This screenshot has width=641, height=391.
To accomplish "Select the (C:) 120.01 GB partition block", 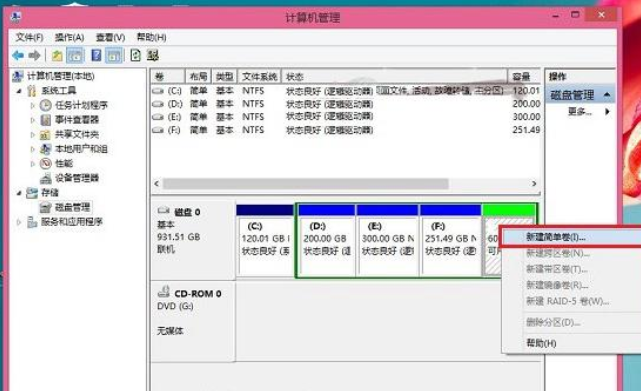I will tap(265, 240).
